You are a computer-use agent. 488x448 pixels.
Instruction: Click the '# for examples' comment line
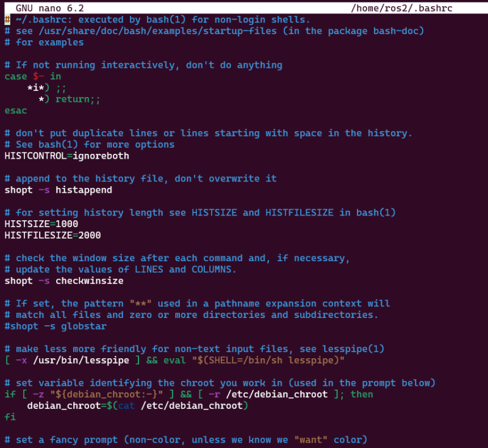[44, 42]
